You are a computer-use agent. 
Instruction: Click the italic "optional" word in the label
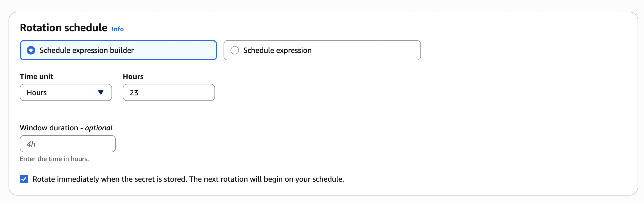99,128
